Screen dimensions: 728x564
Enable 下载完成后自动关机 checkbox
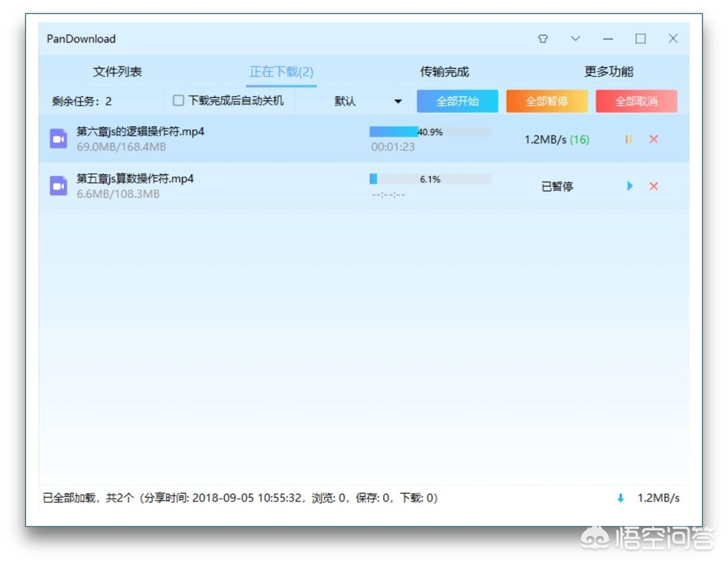(x=178, y=100)
